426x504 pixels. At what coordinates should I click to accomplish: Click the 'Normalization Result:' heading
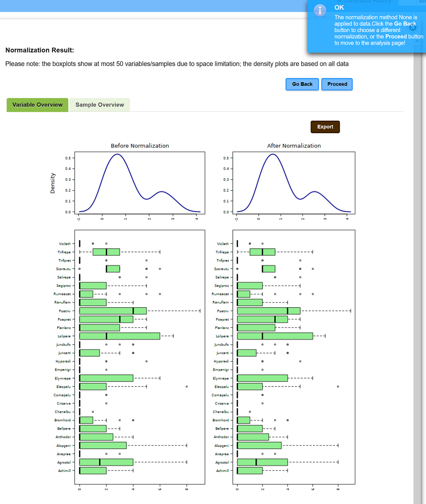click(x=39, y=50)
